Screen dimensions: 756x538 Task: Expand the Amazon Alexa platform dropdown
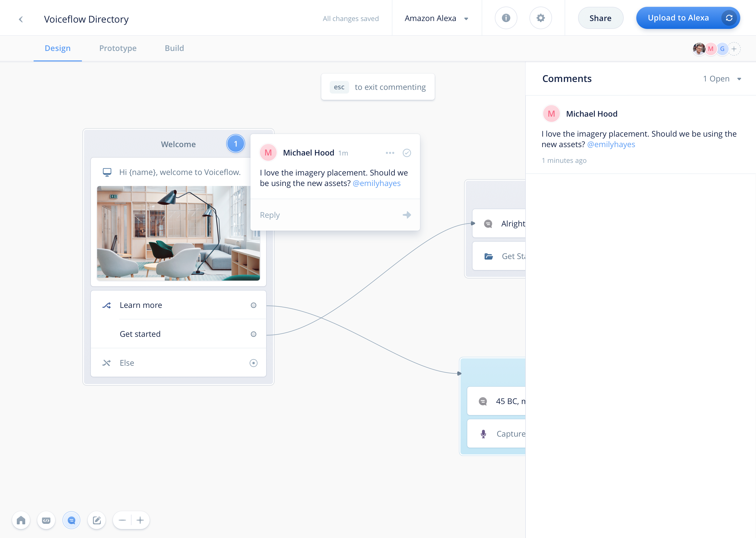point(436,19)
